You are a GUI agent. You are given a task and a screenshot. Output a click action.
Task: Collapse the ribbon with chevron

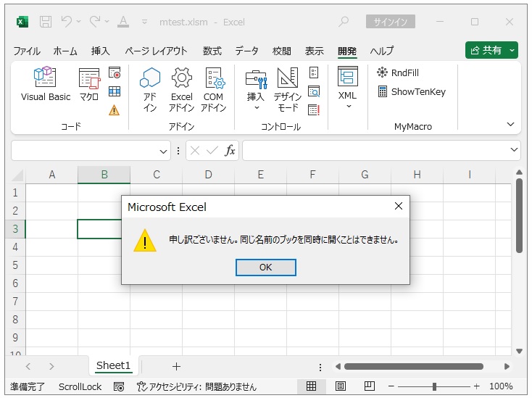[x=511, y=124]
